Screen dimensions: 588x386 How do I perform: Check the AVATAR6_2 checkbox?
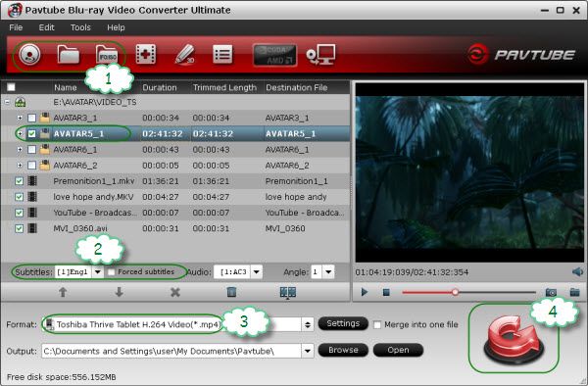32,166
